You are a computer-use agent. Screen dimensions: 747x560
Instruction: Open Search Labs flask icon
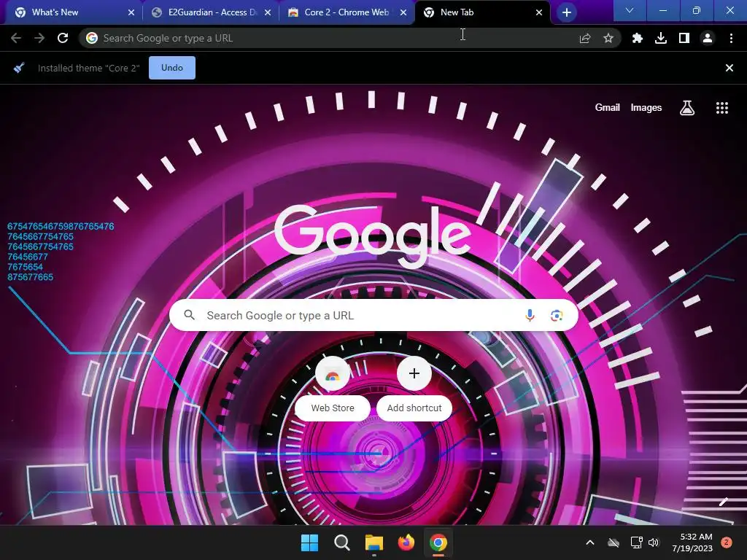[x=687, y=108]
